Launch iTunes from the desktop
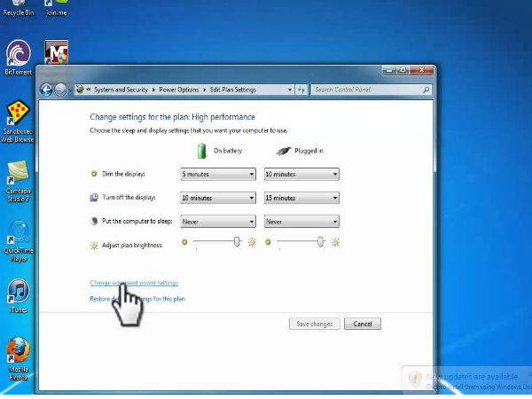 [18, 293]
